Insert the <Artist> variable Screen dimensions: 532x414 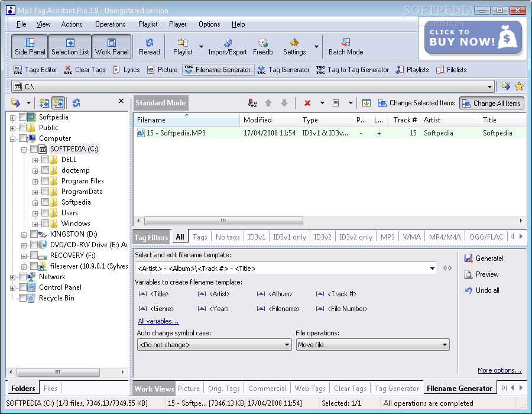(x=214, y=294)
